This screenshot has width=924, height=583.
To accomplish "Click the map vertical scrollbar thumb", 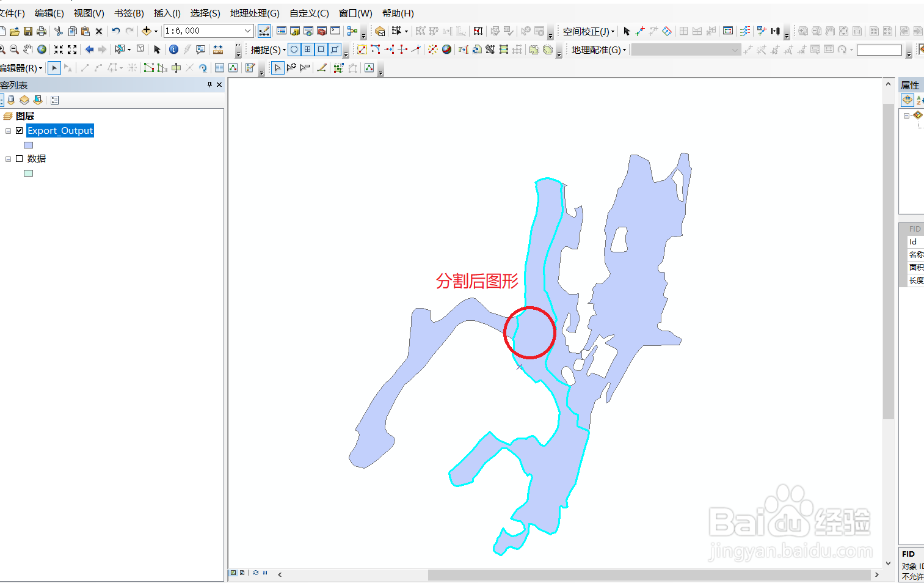I will pyautogui.click(x=889, y=261).
